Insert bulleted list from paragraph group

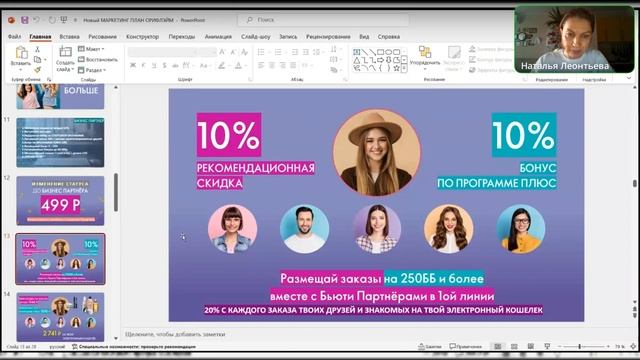pyautogui.click(x=261, y=52)
